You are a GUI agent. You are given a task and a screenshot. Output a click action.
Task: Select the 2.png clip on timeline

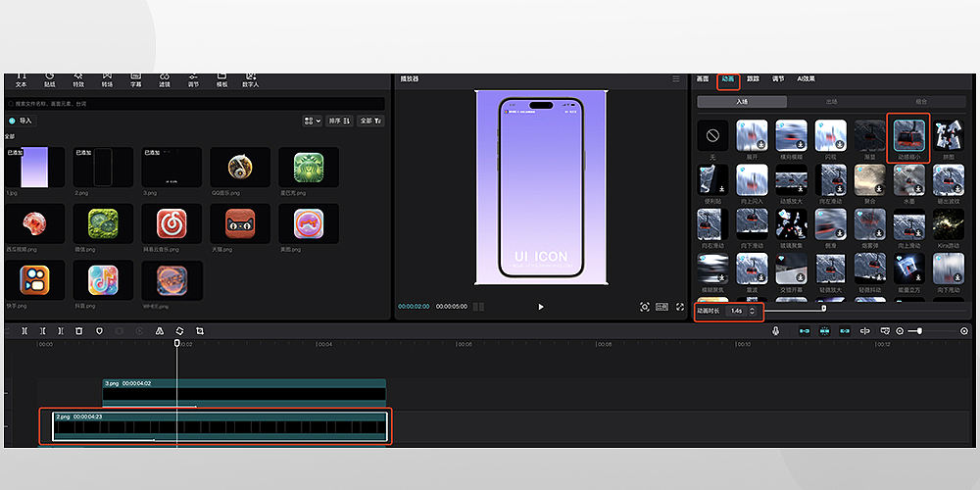click(220, 426)
